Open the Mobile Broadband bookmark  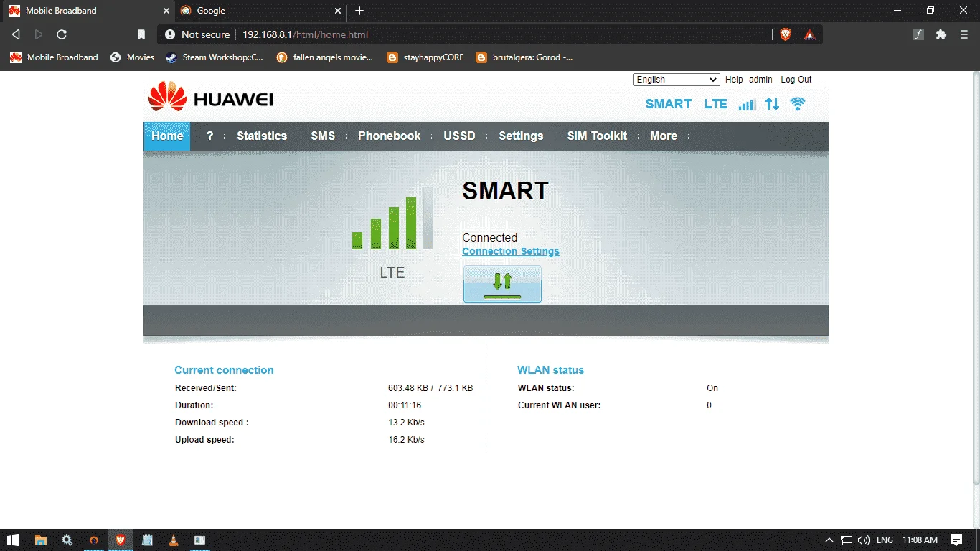tap(54, 57)
